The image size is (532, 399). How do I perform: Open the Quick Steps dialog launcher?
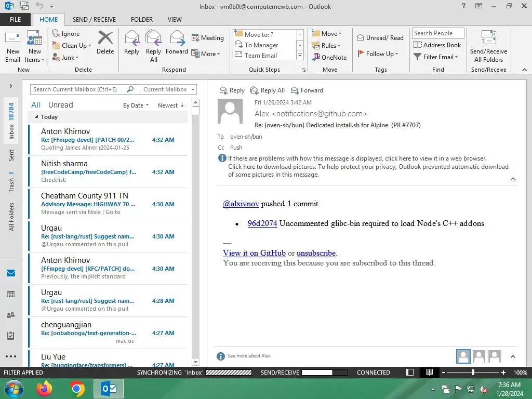[303, 70]
